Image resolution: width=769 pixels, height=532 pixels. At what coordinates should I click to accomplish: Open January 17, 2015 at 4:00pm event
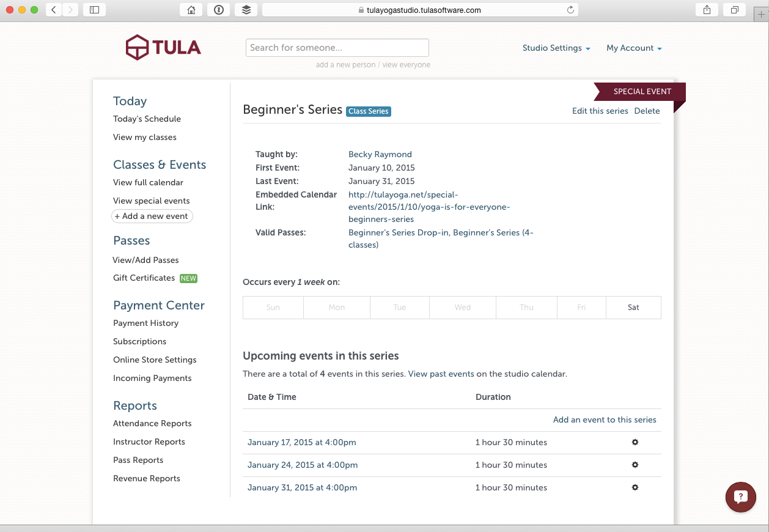[x=302, y=442]
